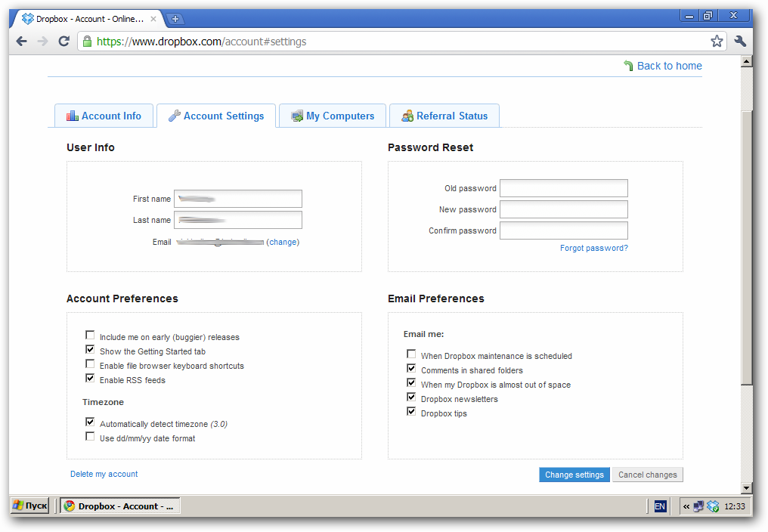
Task: Check Use dd/mm/yy date format
Action: tap(90, 436)
